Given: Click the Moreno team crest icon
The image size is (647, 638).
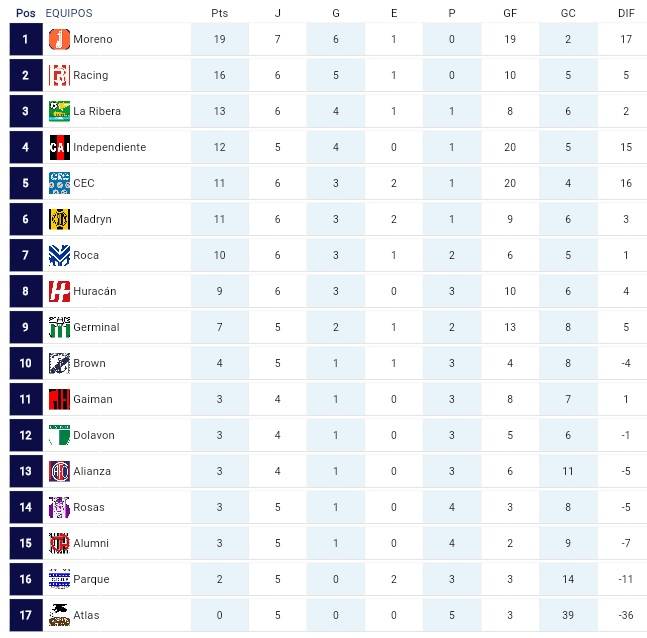Looking at the screenshot, I should click(59, 40).
